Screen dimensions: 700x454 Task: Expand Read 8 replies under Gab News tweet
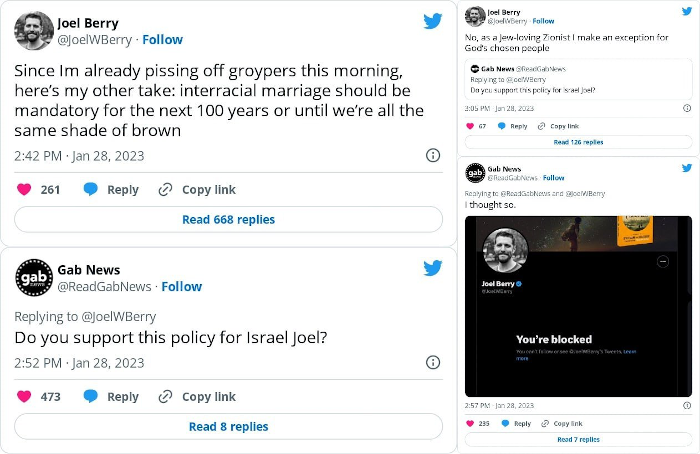click(228, 426)
